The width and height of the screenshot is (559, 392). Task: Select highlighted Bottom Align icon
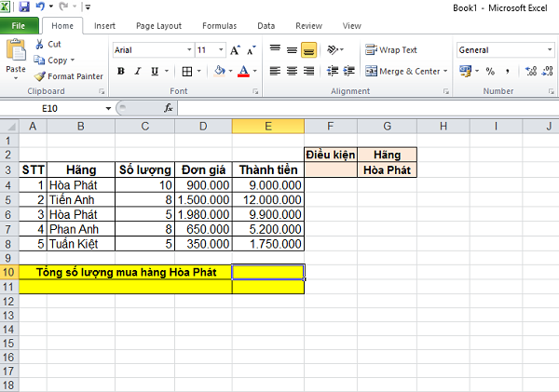(x=308, y=50)
